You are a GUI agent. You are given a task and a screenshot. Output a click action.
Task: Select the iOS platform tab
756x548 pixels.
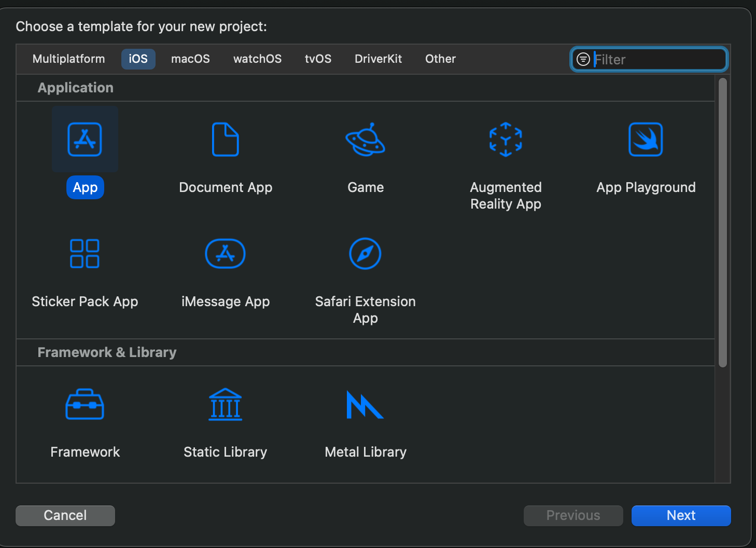(138, 59)
